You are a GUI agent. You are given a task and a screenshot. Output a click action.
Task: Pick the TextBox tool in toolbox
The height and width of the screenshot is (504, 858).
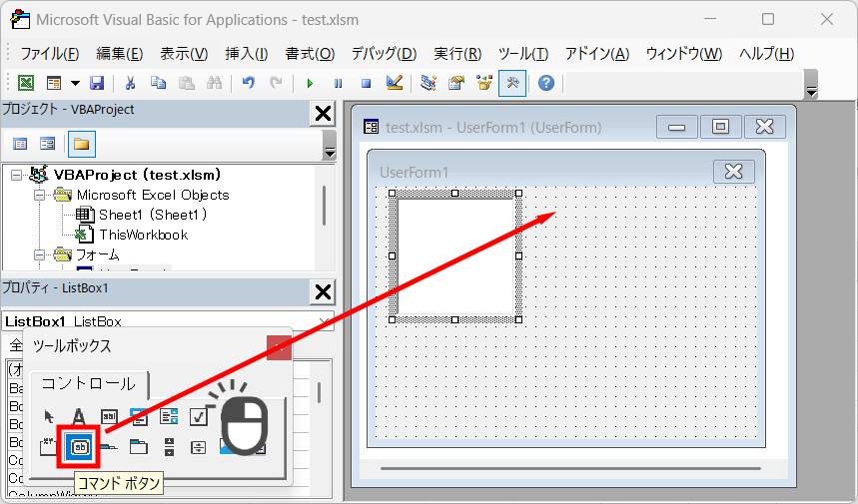click(109, 417)
